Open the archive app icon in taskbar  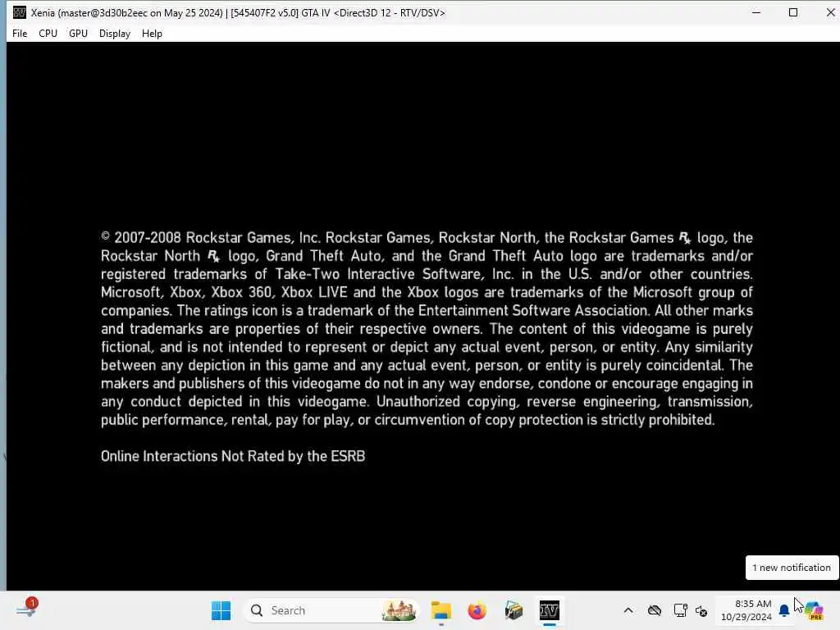click(x=514, y=610)
